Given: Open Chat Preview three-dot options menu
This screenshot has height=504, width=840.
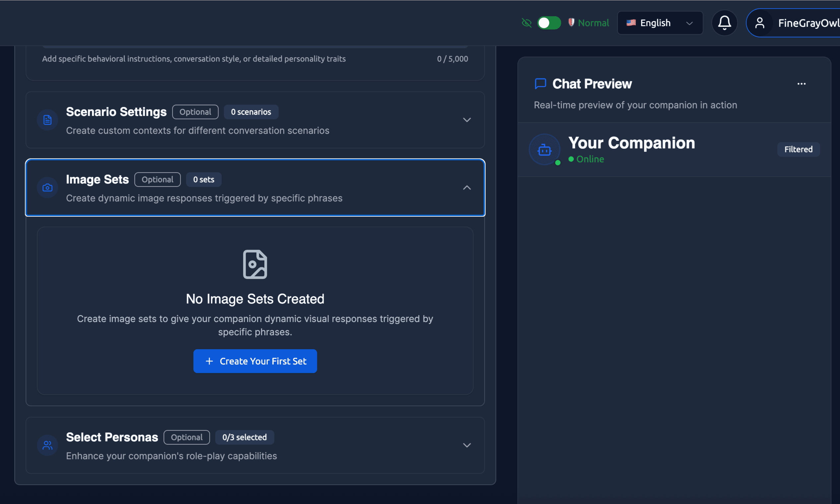Looking at the screenshot, I should click(801, 84).
